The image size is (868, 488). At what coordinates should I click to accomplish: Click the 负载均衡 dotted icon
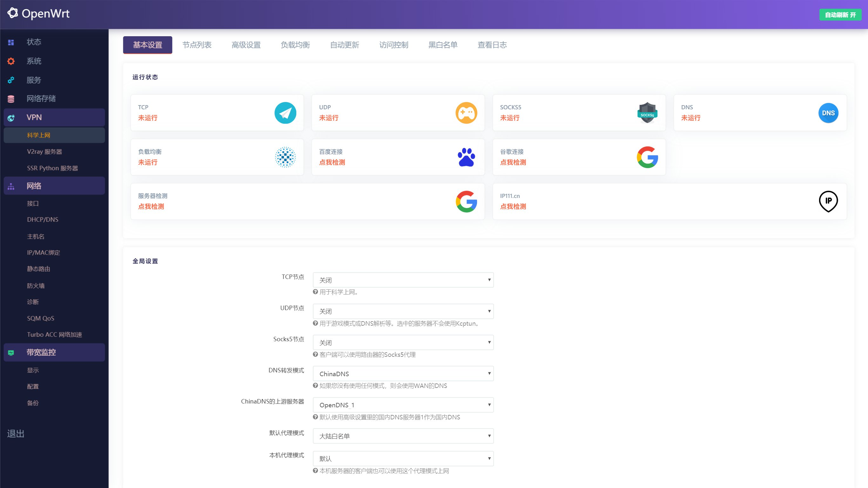tap(286, 157)
